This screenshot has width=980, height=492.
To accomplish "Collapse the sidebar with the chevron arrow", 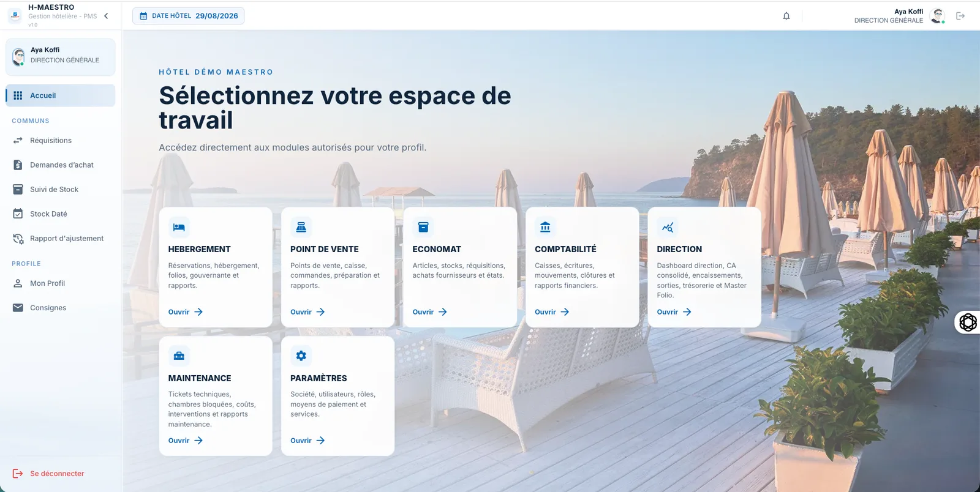I will (106, 16).
